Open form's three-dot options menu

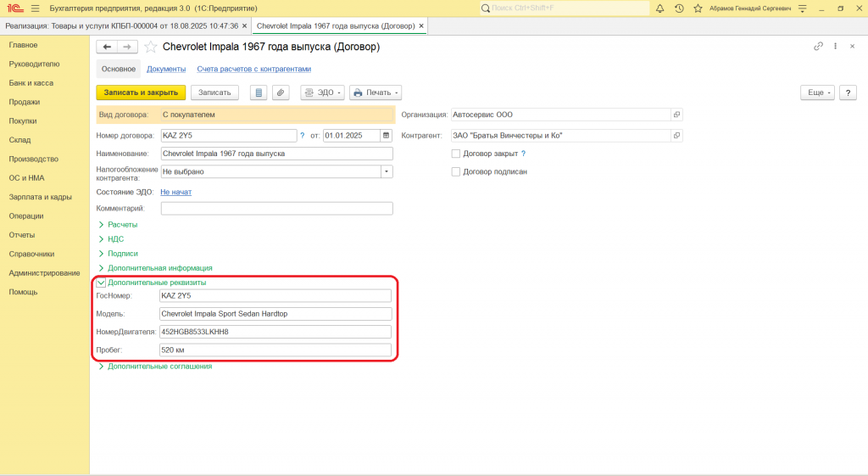(835, 47)
